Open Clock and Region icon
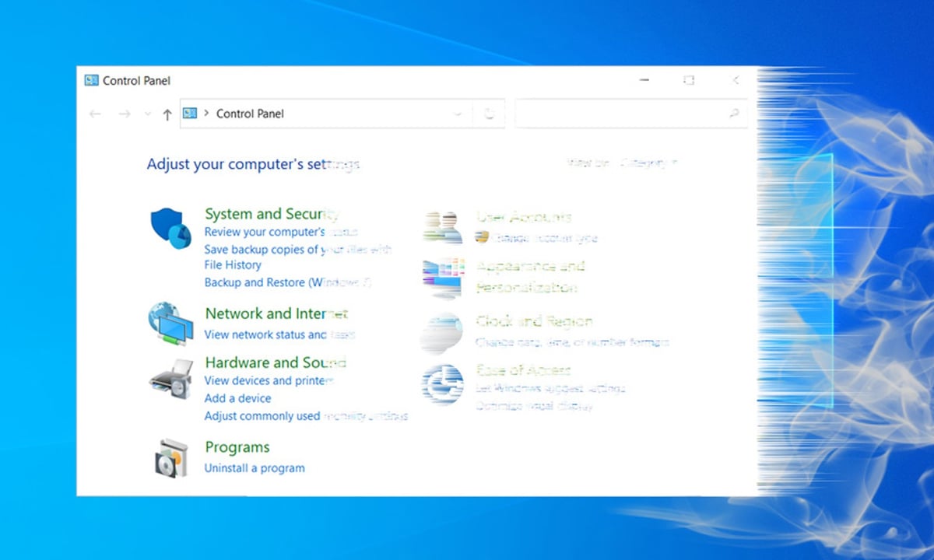 pyautogui.click(x=442, y=333)
